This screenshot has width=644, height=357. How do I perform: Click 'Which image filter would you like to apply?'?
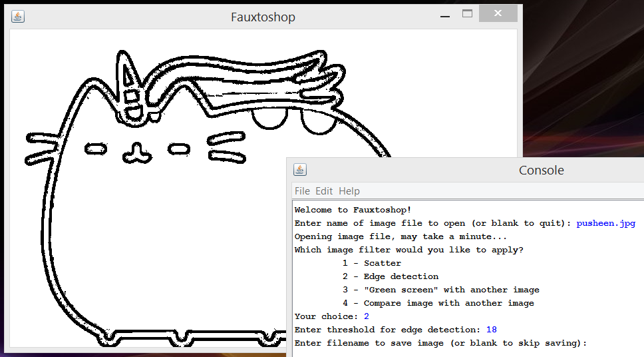pos(409,250)
